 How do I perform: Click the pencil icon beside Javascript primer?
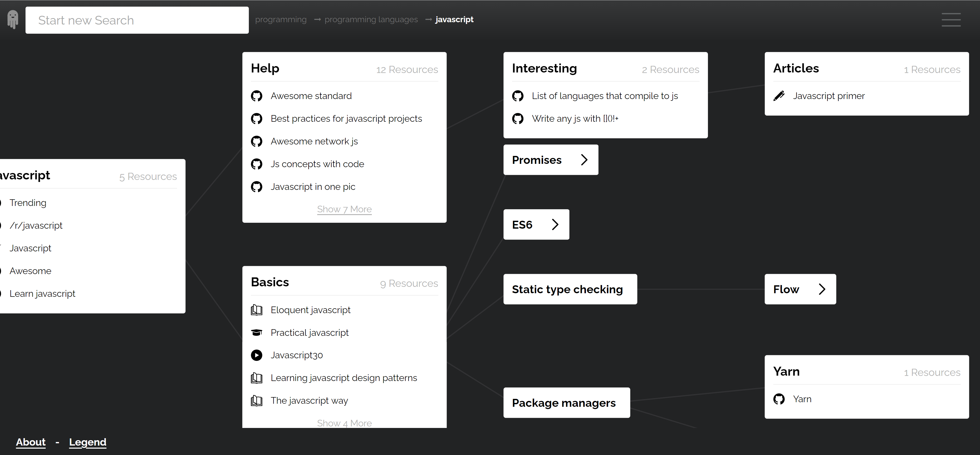[x=779, y=96]
